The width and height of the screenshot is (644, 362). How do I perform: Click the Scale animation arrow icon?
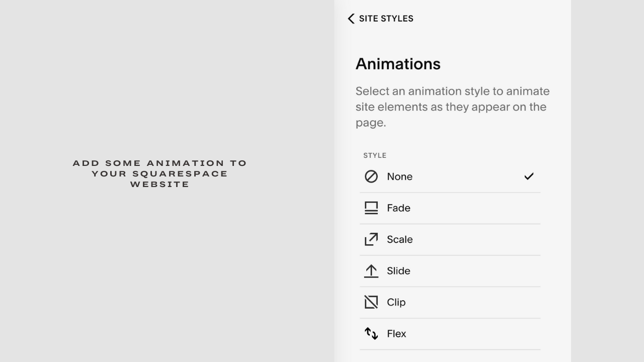[371, 239]
